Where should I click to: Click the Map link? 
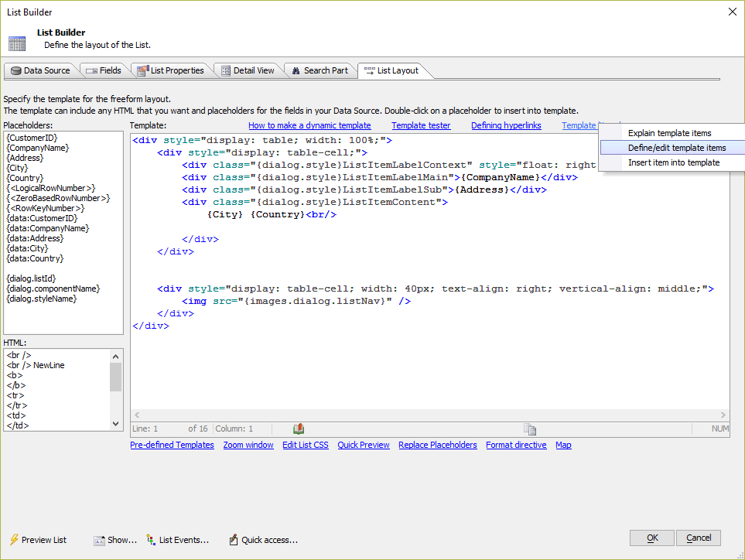point(563,445)
